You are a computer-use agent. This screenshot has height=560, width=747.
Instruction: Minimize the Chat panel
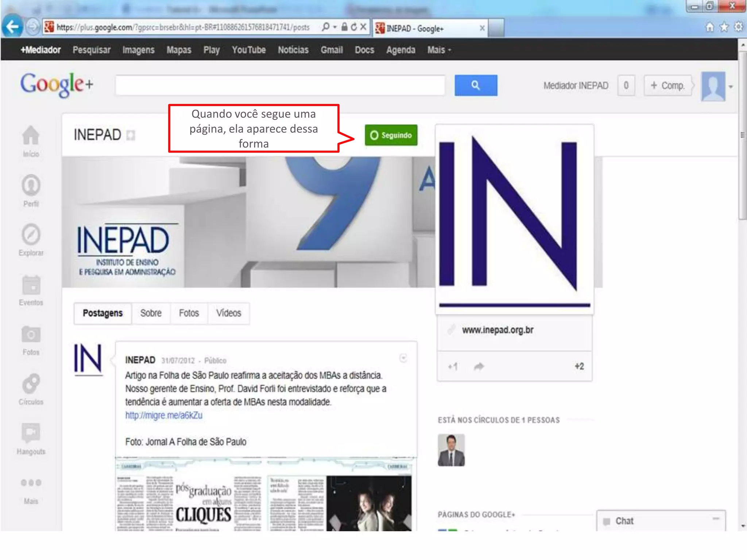(716, 518)
